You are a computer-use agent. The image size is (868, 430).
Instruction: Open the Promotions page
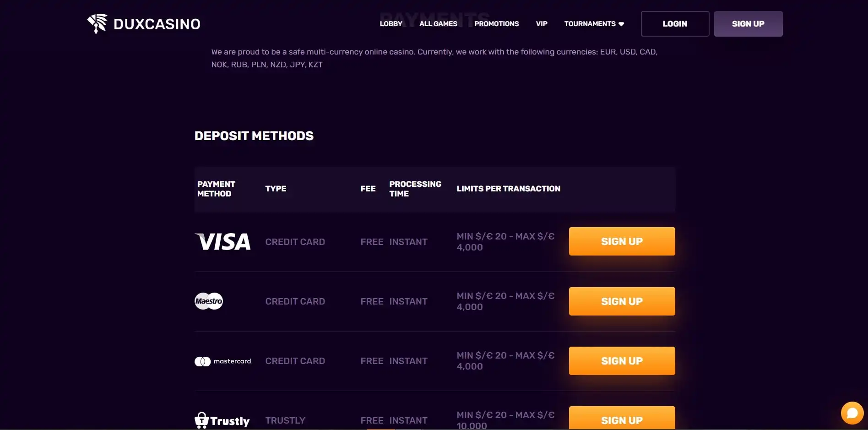pos(496,24)
